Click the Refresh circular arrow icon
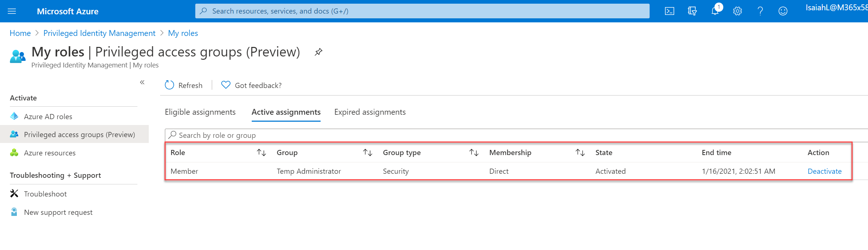The height and width of the screenshot is (250, 868). tap(169, 85)
